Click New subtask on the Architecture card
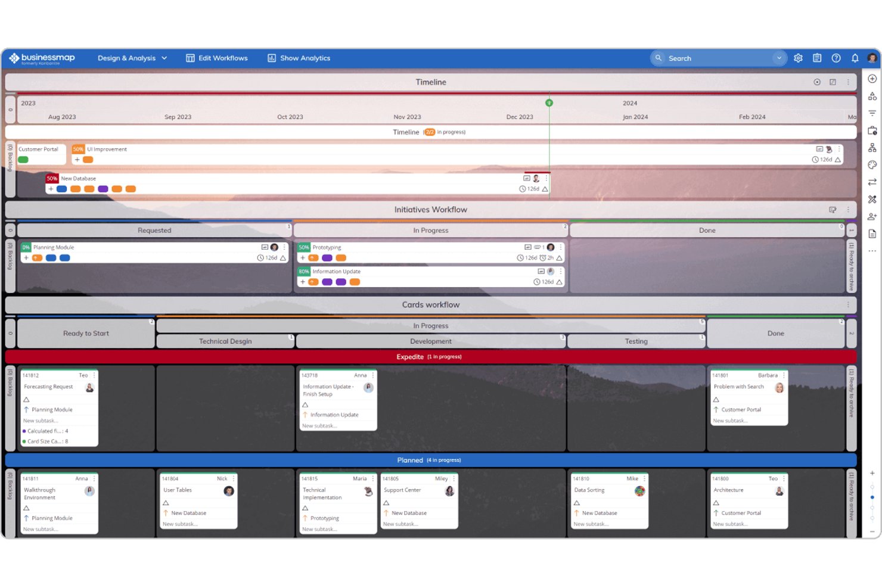Screen dimensions: 882x588 (x=730, y=524)
